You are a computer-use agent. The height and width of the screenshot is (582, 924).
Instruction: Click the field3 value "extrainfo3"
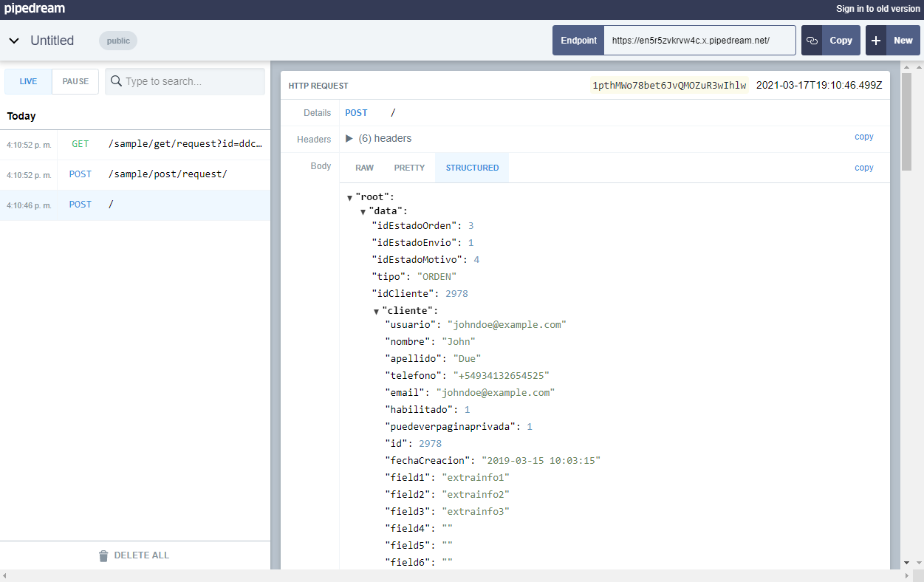tap(476, 512)
